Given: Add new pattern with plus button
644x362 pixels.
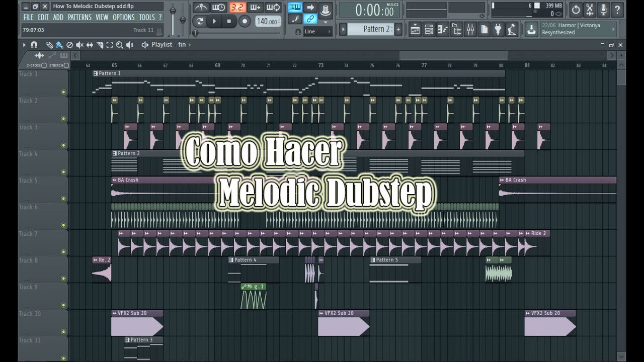Looking at the screenshot, I should click(x=398, y=29).
